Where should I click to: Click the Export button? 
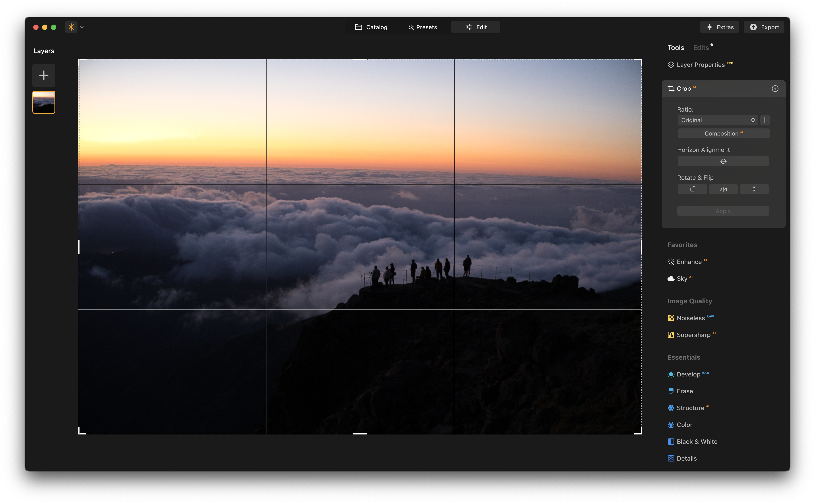tap(764, 27)
